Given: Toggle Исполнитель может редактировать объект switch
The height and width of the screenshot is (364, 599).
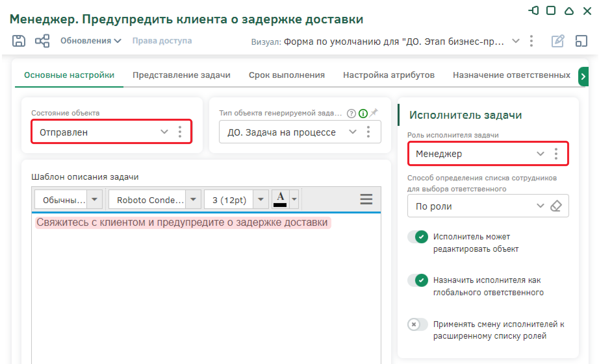Looking at the screenshot, I should coord(418,237).
